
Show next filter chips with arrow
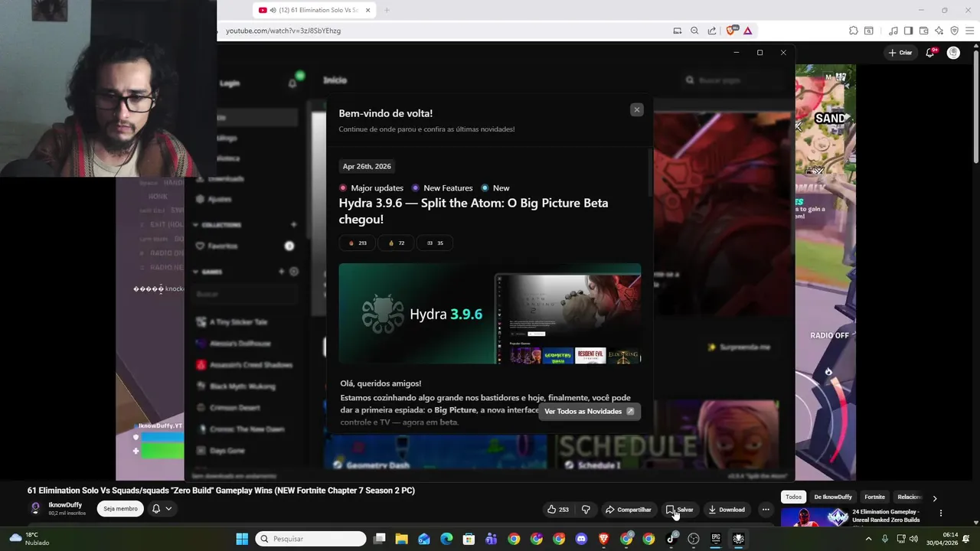point(935,498)
